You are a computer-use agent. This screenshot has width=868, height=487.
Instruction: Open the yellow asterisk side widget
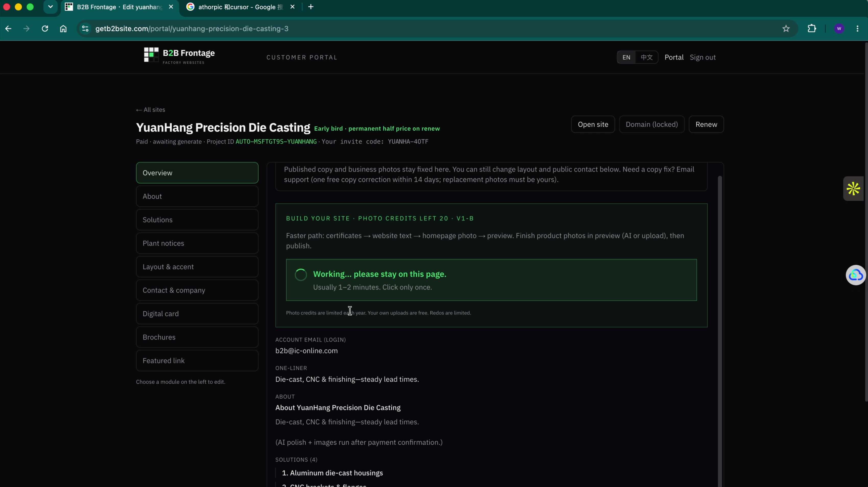coord(853,189)
